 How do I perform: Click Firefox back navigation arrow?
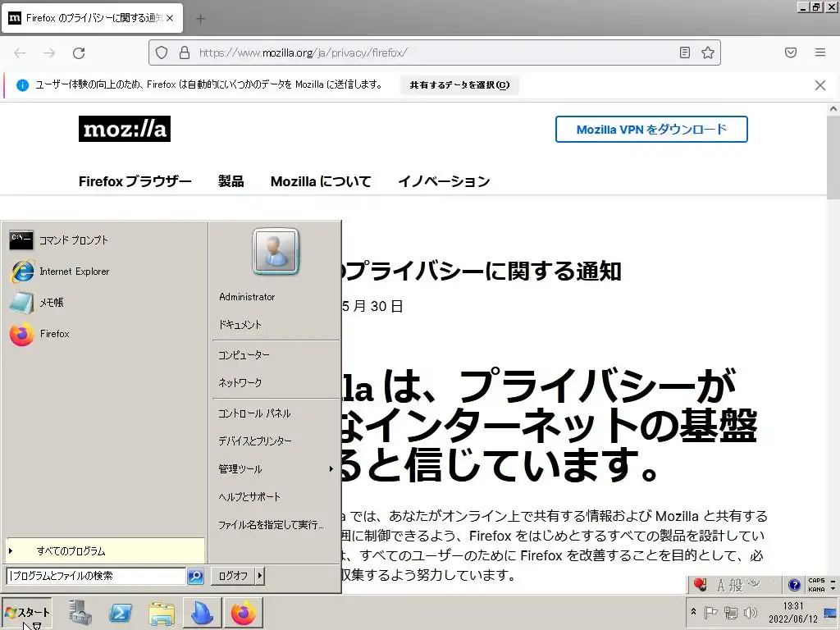pos(20,52)
